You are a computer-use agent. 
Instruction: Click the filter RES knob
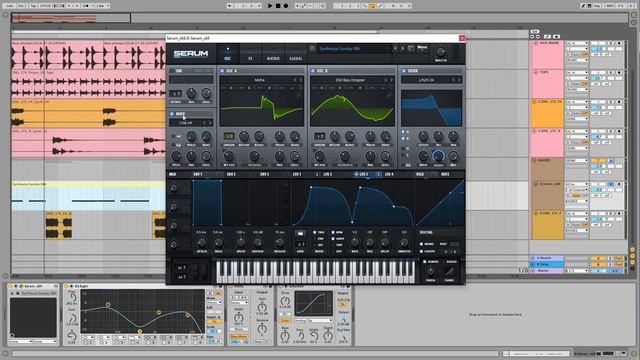point(438,136)
